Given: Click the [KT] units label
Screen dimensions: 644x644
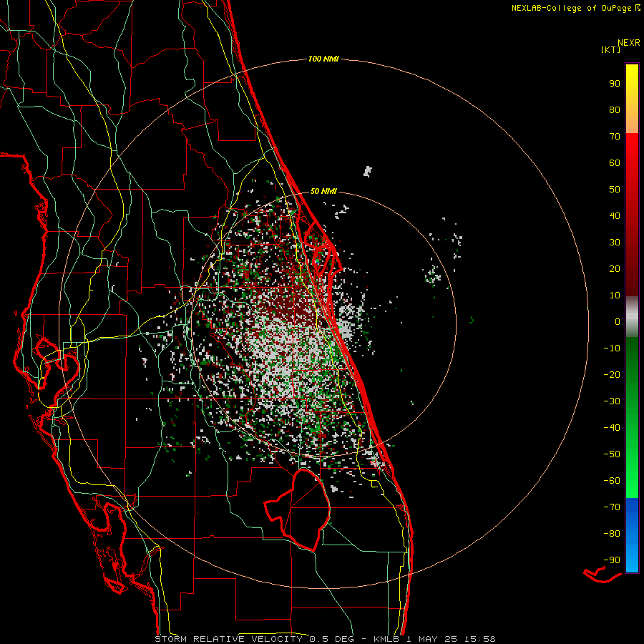Looking at the screenshot, I should (x=611, y=49).
